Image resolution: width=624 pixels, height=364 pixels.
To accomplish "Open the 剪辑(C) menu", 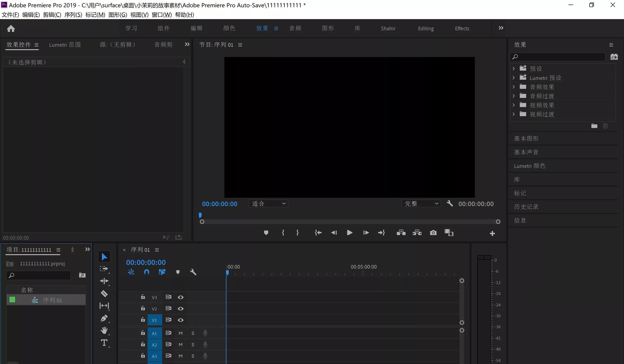I will click(x=52, y=15).
